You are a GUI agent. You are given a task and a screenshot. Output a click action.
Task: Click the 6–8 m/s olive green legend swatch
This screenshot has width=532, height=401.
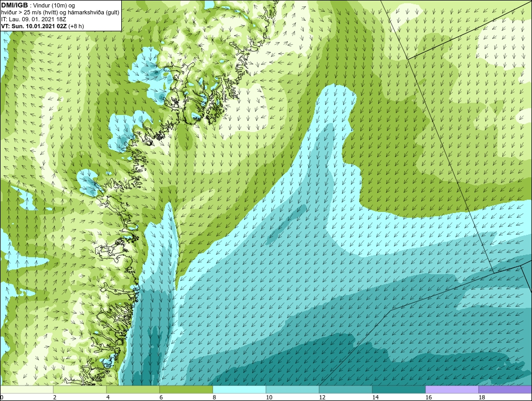click(x=186, y=389)
